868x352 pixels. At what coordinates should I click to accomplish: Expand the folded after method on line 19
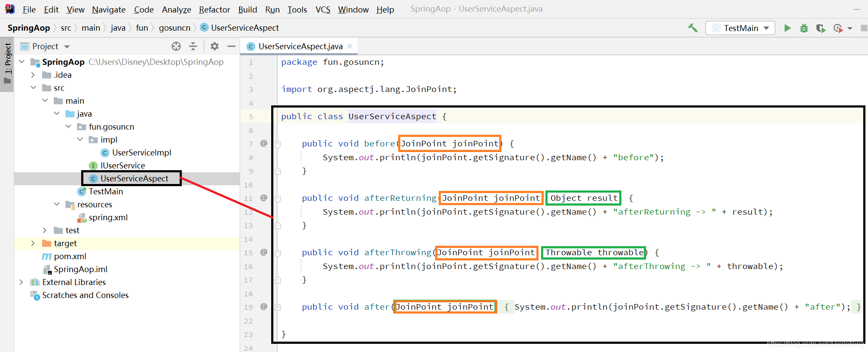(x=278, y=308)
